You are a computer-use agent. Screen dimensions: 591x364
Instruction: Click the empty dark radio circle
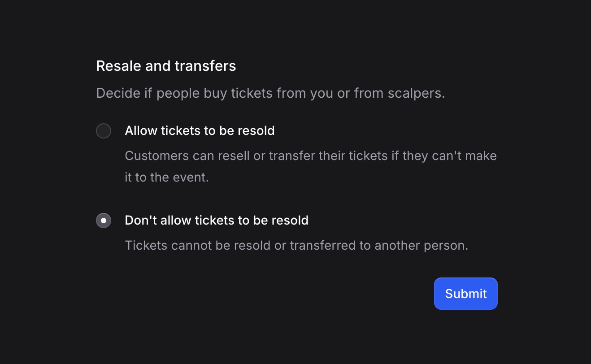104,131
